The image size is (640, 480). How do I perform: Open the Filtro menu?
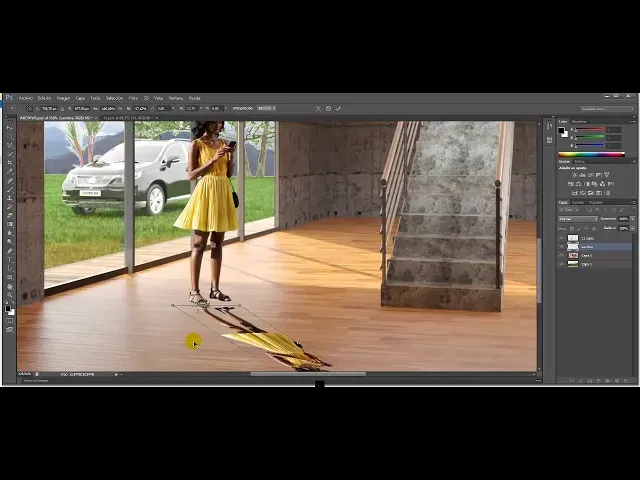pyautogui.click(x=133, y=98)
